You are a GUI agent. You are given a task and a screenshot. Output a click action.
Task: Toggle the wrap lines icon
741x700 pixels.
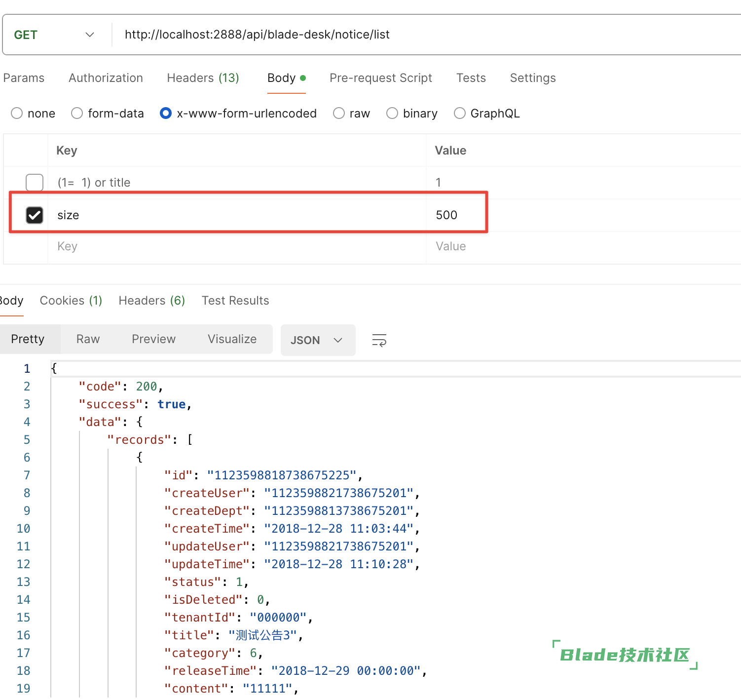tap(379, 340)
